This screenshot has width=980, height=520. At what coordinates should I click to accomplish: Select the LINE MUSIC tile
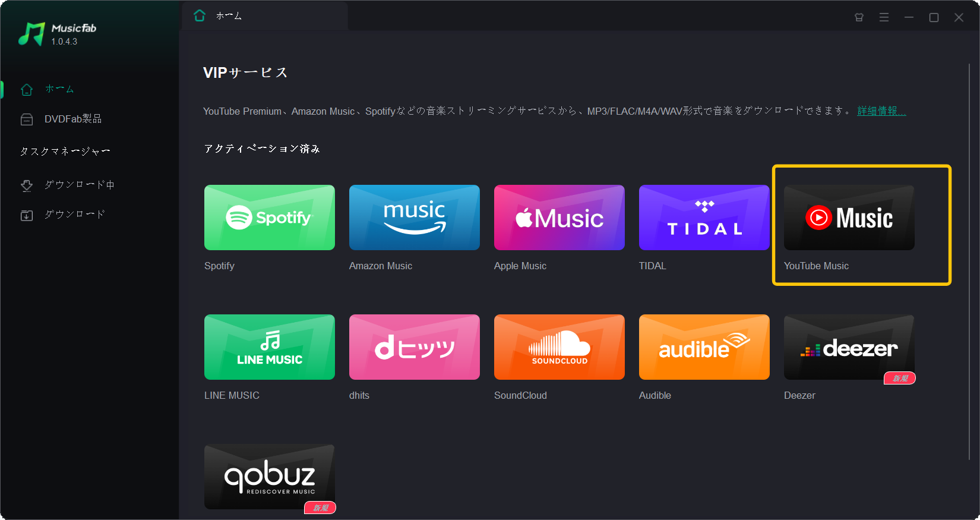coord(269,347)
